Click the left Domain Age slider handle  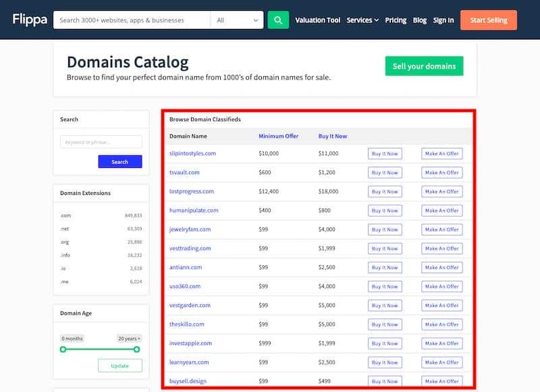[63, 349]
